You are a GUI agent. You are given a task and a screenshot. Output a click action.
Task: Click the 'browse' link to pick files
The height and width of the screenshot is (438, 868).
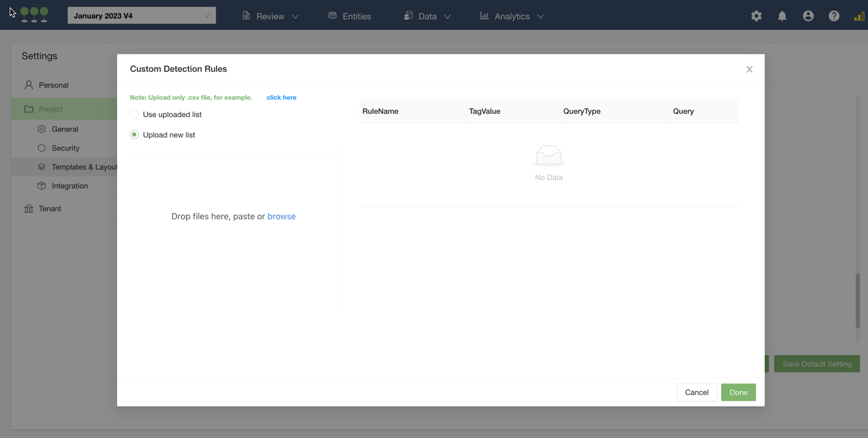pyautogui.click(x=281, y=217)
